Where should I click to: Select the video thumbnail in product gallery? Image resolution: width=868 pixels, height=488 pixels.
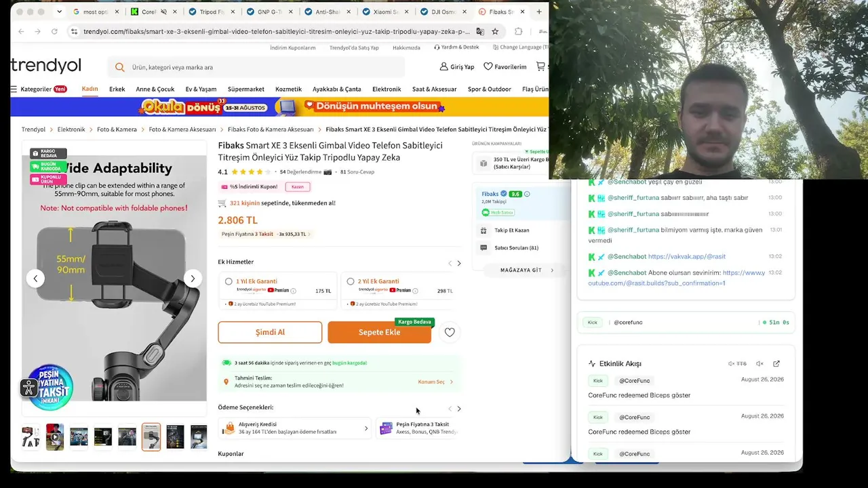[55, 437]
